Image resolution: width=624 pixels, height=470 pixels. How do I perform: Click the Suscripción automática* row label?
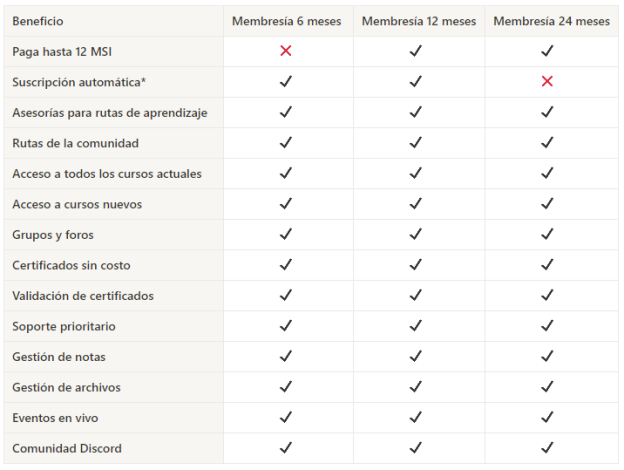point(79,82)
